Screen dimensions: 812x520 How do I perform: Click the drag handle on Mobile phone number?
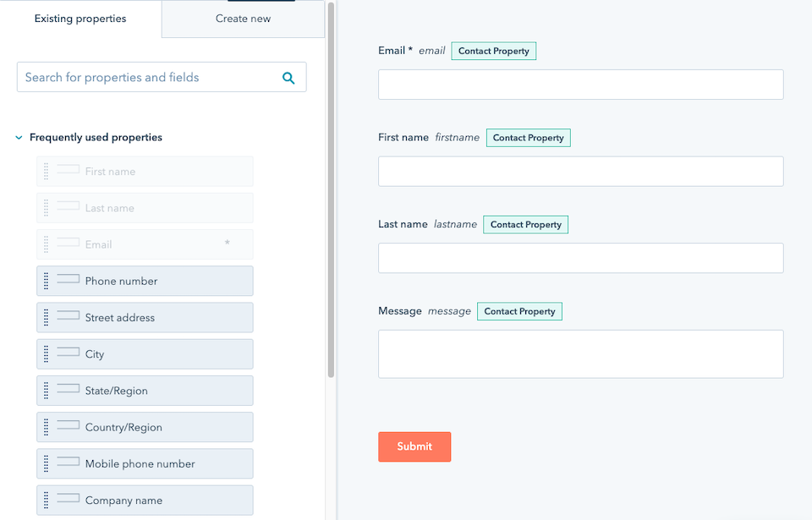click(x=45, y=463)
